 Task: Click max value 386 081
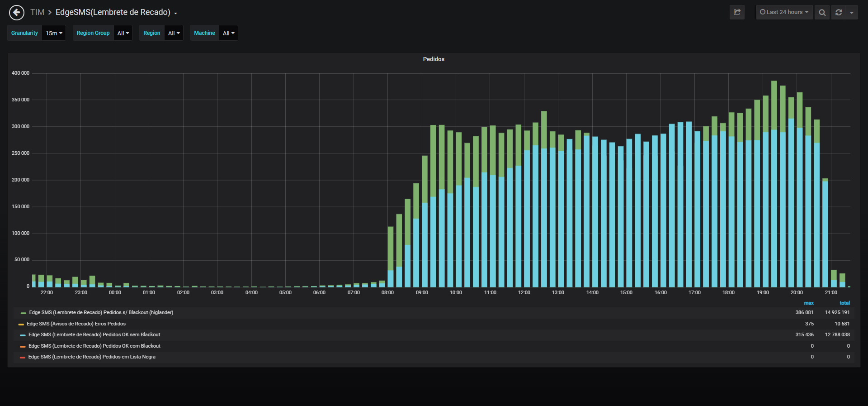(x=804, y=312)
